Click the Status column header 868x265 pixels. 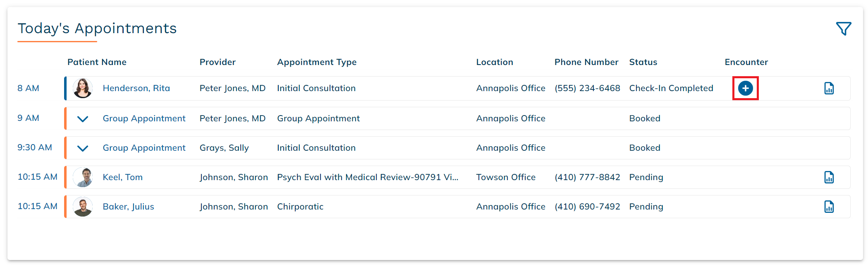(643, 62)
